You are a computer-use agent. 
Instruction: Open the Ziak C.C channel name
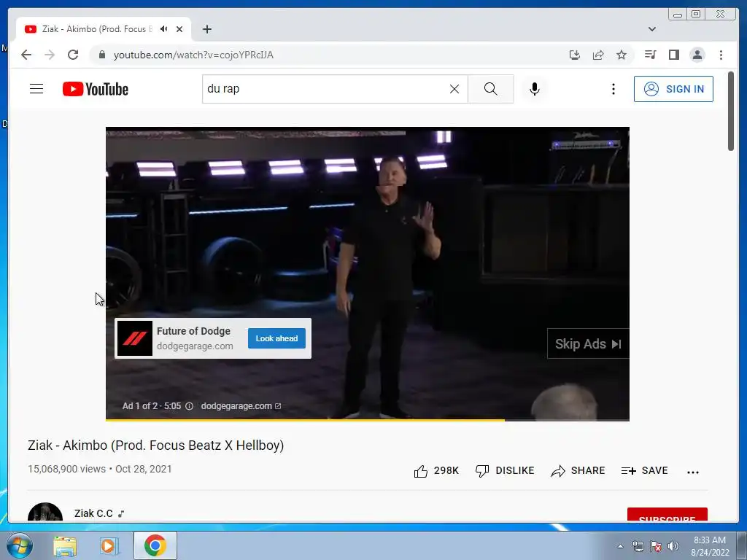[x=93, y=513]
